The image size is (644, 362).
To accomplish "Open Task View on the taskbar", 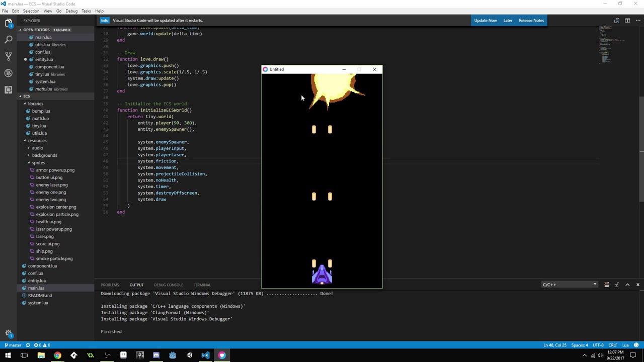I will tap(24, 355).
